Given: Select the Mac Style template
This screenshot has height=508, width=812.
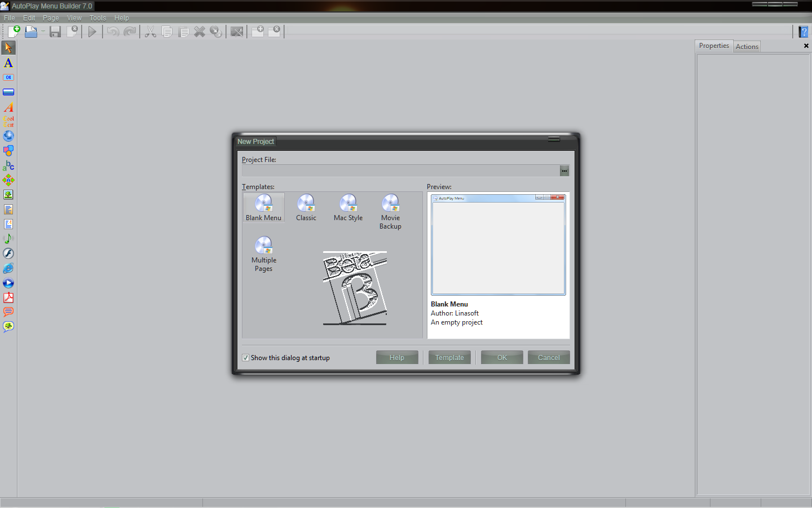Looking at the screenshot, I should point(348,208).
